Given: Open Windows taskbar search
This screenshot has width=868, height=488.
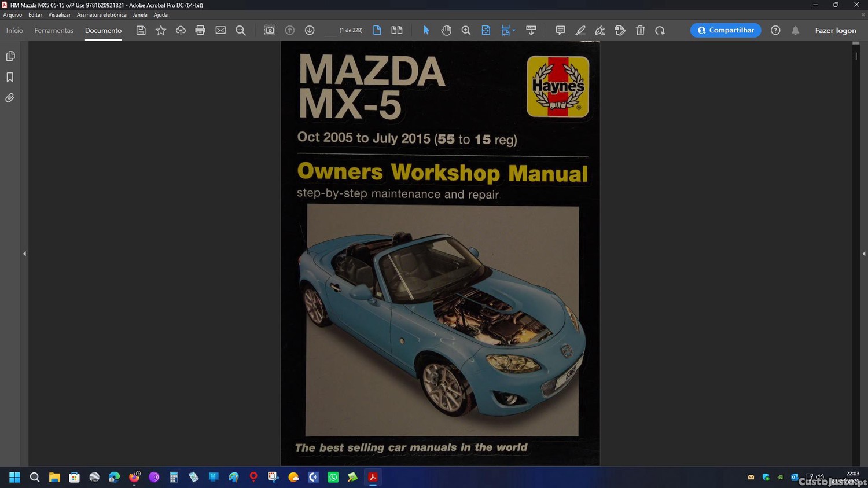Looking at the screenshot, I should point(35,477).
